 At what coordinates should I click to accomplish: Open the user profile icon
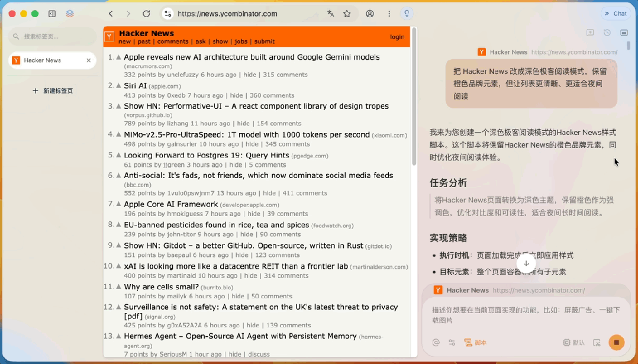[x=369, y=14]
